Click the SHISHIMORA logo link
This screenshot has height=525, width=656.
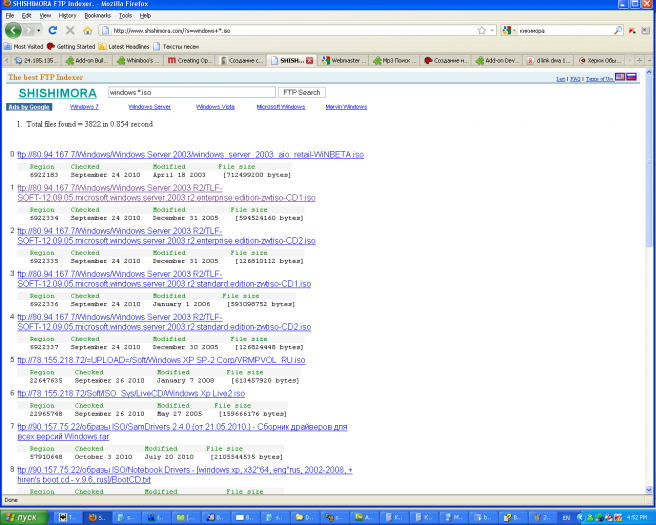coord(58,93)
